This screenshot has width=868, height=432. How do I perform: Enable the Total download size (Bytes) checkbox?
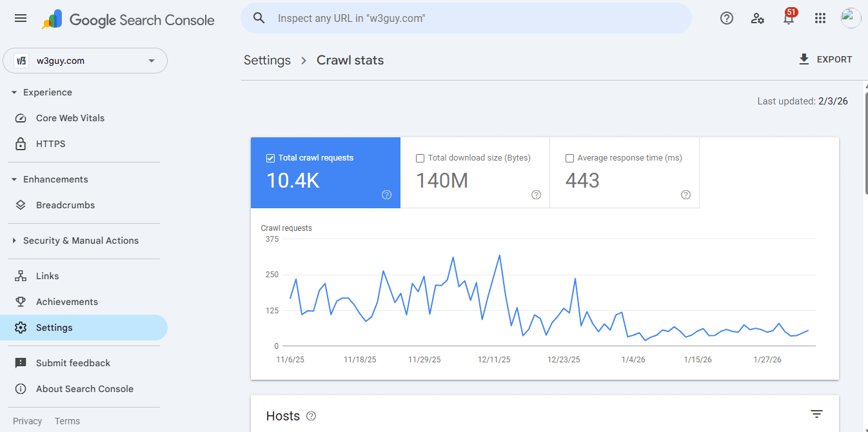tap(420, 157)
